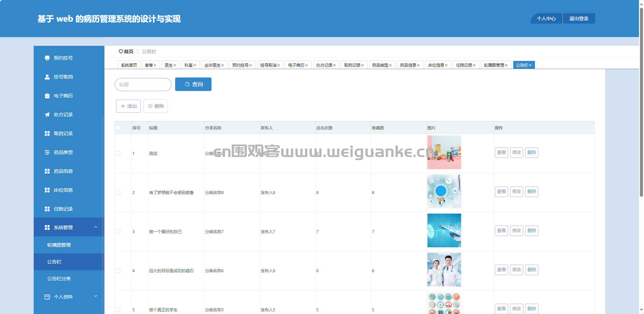
Task: Close the 预约挂号 tab
Action: coord(251,65)
